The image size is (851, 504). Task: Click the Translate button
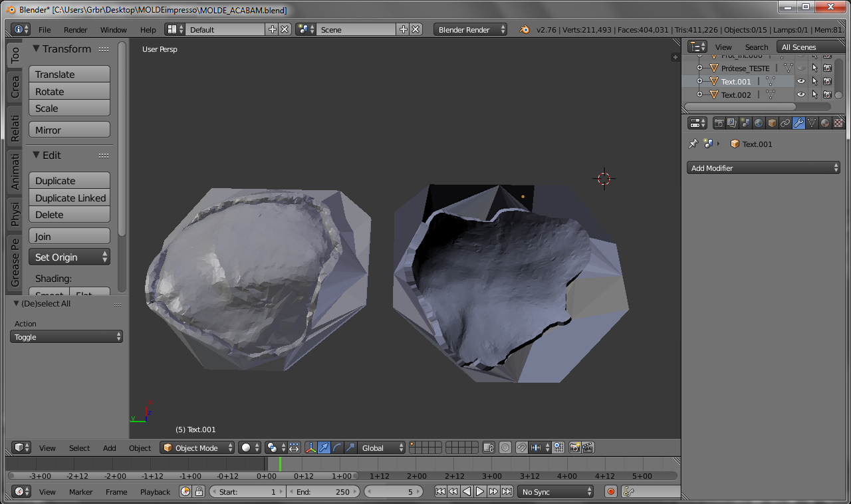[69, 74]
